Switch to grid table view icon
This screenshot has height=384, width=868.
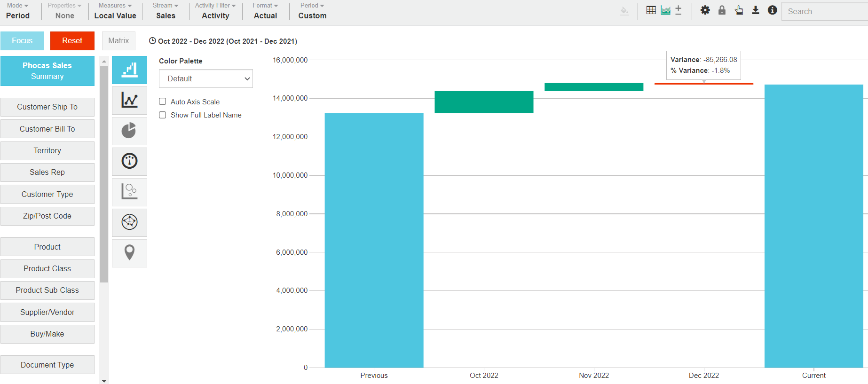tap(651, 10)
